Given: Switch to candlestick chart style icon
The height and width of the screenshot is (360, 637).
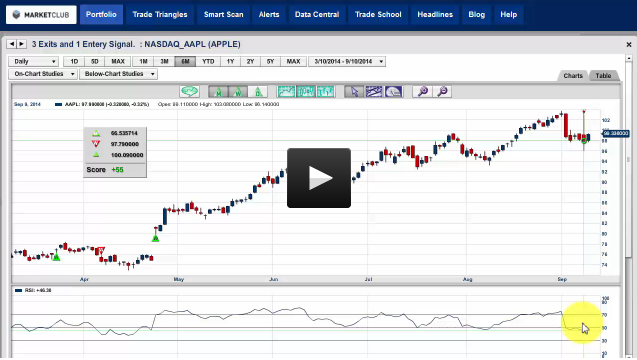Looking at the screenshot, I should coord(306,91).
